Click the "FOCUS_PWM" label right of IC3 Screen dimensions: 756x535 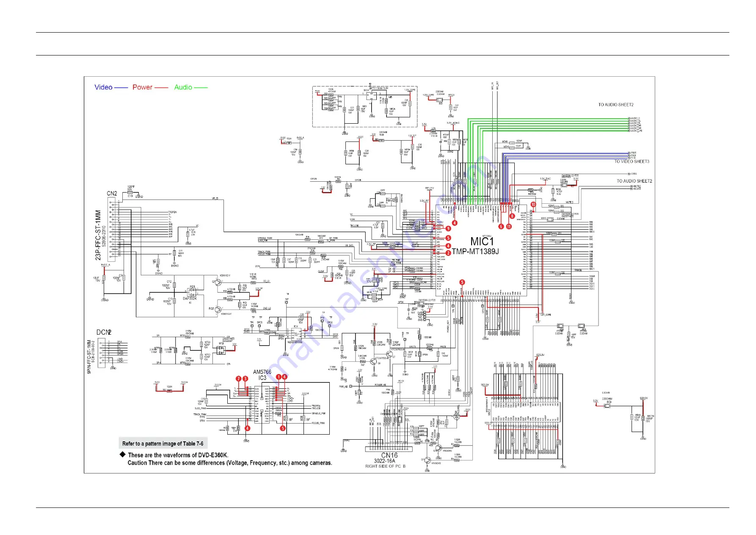(x=318, y=423)
